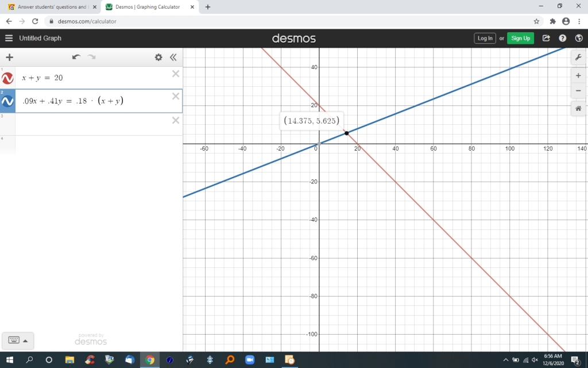Open the Windows Start menu
The image size is (588, 368).
[x=9, y=360]
